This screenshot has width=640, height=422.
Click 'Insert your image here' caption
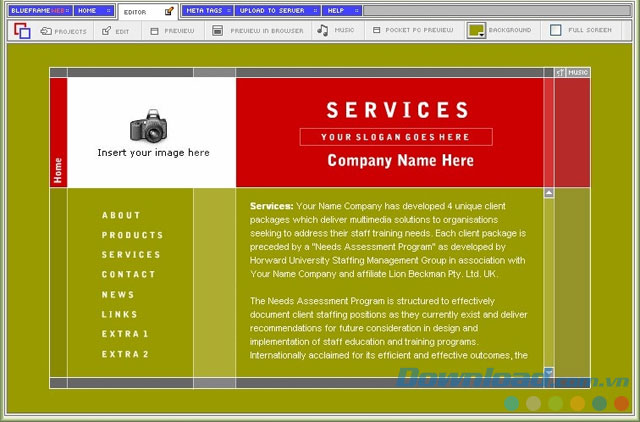153,153
